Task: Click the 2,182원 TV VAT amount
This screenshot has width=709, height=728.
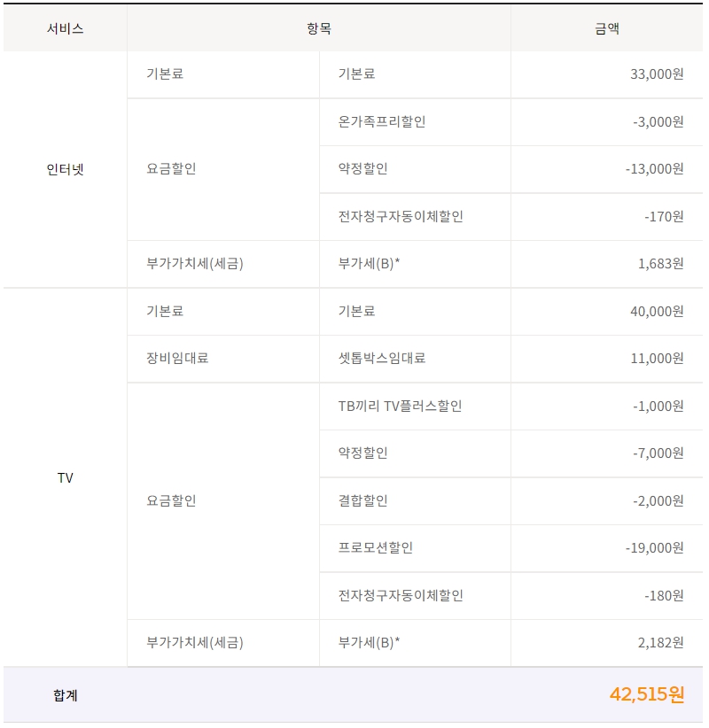Action: [660, 643]
